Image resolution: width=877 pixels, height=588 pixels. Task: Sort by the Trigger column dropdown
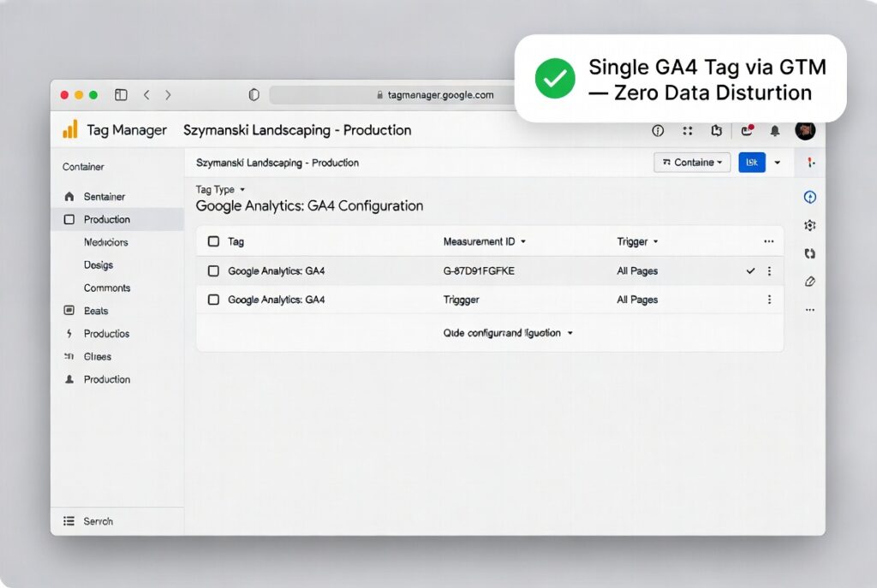(x=637, y=241)
